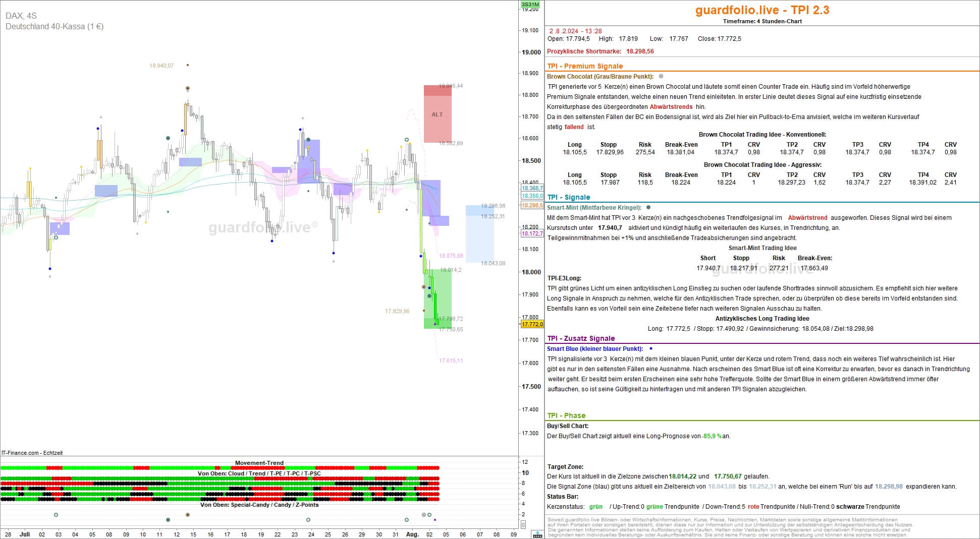This screenshot has width=980, height=539.
Task: Open the TPI - Zusatz Signale section header
Action: point(581,338)
